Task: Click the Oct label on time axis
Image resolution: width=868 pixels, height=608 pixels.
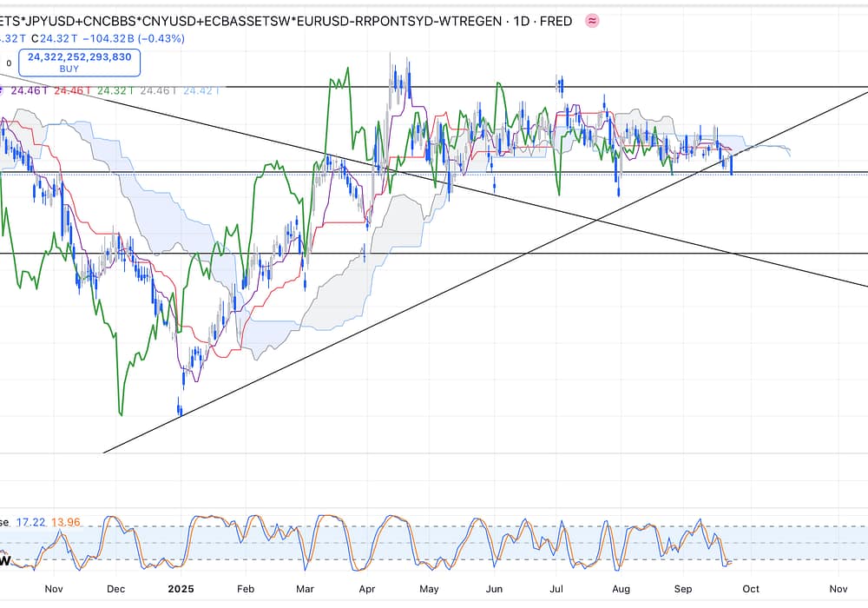Action: pos(752,588)
